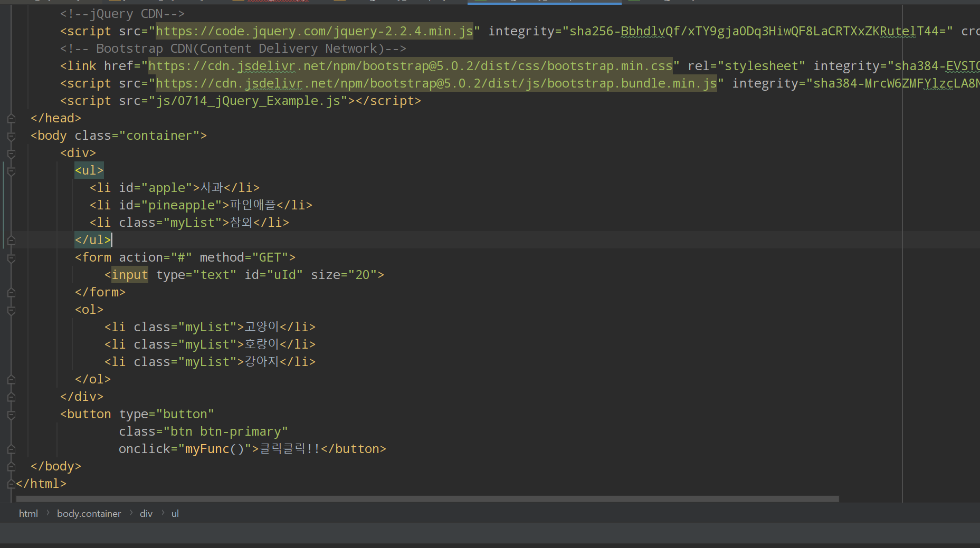Click the horizontal scrollbar at editor bottom

[x=422, y=499]
